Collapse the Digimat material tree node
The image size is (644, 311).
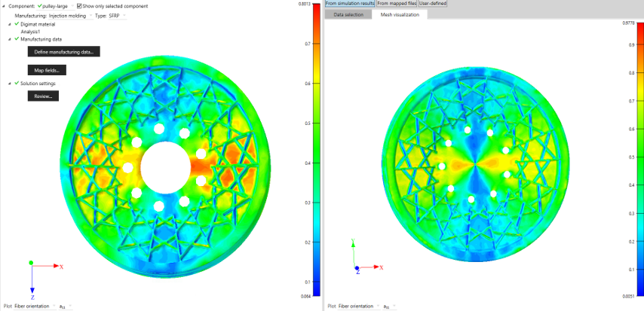point(10,24)
